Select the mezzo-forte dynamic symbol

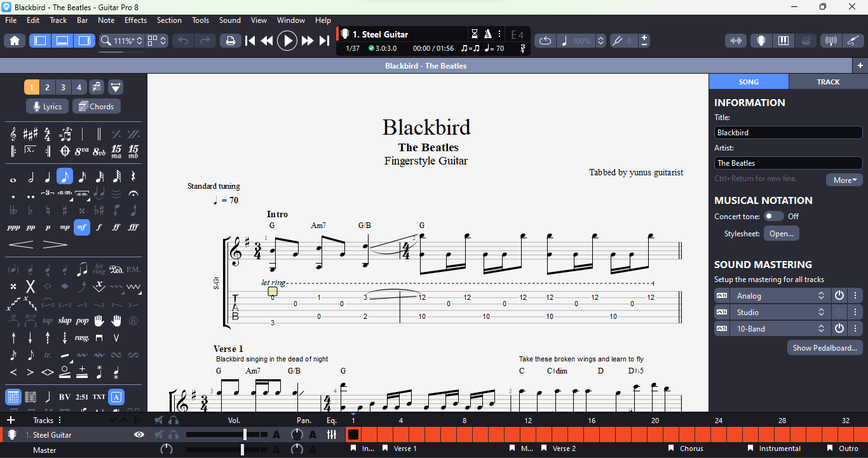[x=82, y=227]
